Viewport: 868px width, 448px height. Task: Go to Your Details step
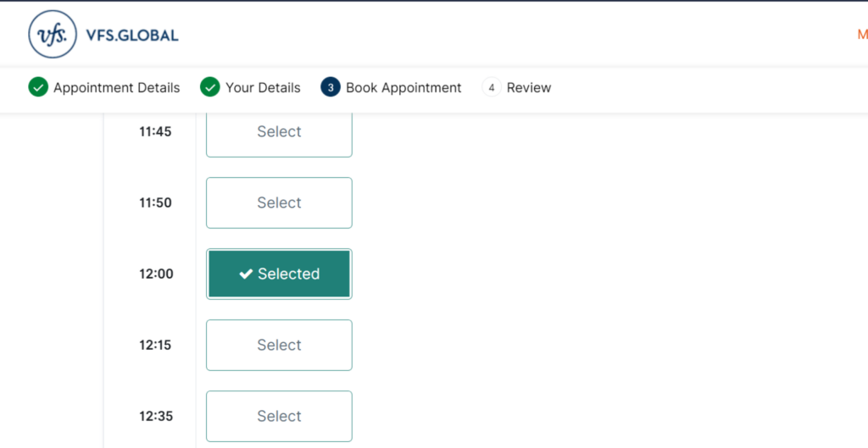(263, 88)
